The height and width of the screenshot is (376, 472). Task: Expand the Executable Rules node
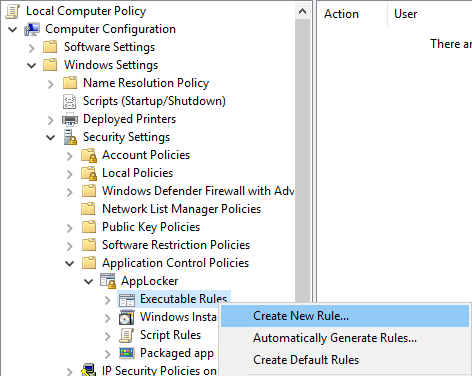(108, 300)
